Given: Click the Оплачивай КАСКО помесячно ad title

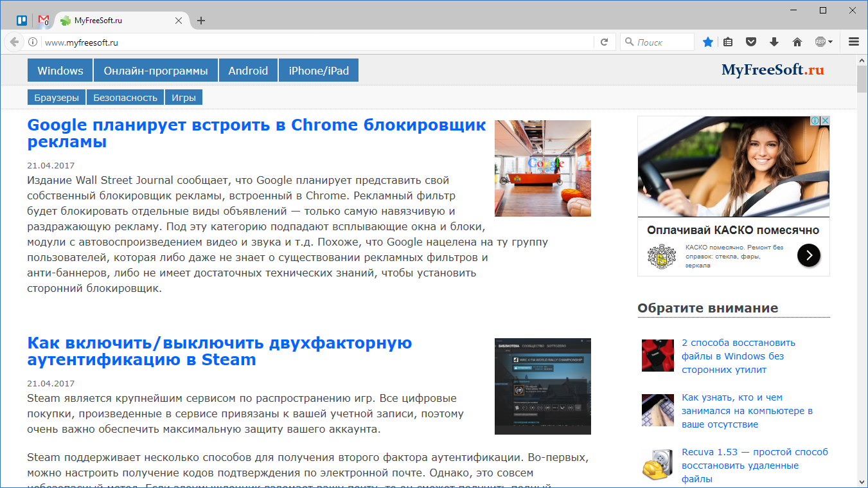Looking at the screenshot, I should [733, 230].
